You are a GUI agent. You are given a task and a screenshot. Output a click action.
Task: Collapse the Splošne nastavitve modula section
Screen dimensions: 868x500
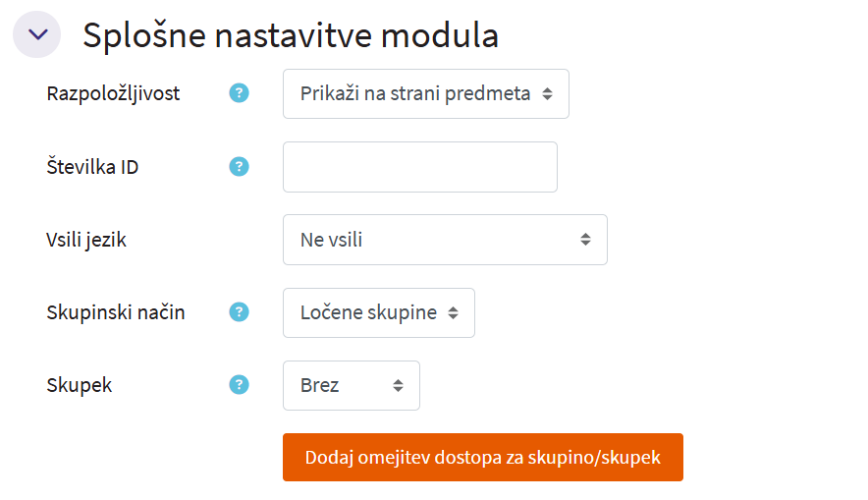click(x=37, y=34)
